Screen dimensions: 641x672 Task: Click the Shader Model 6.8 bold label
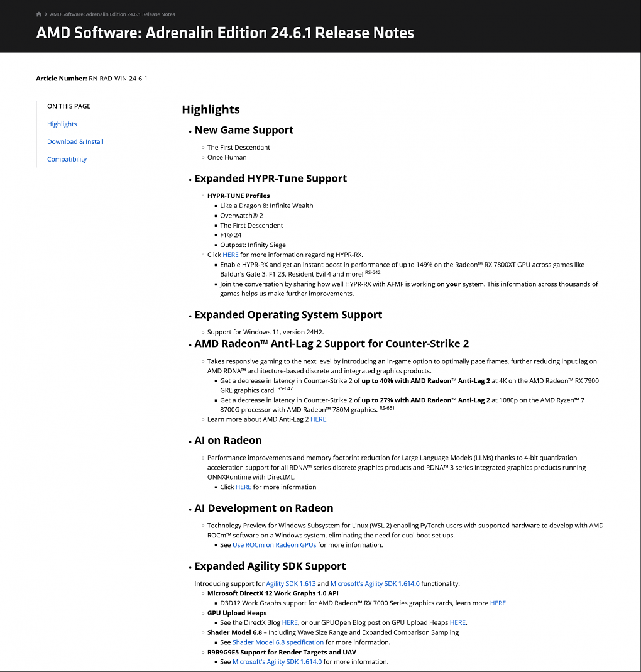(235, 632)
